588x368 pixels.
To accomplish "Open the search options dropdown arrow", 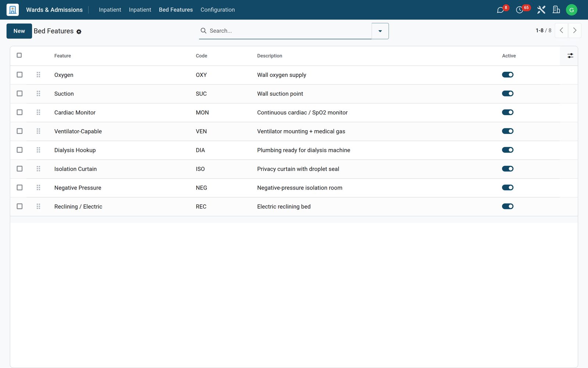I will tap(380, 31).
